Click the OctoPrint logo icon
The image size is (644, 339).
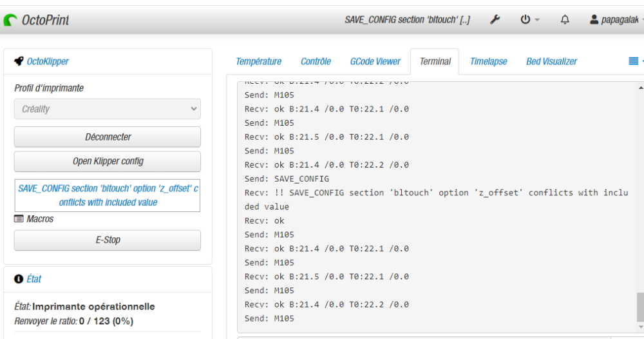[x=10, y=20]
